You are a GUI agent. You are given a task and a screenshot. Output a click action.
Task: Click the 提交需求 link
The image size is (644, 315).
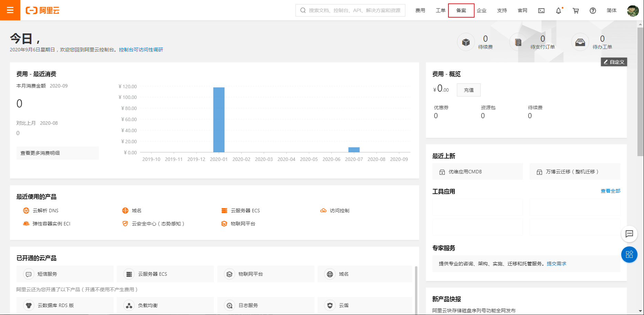[x=557, y=264]
